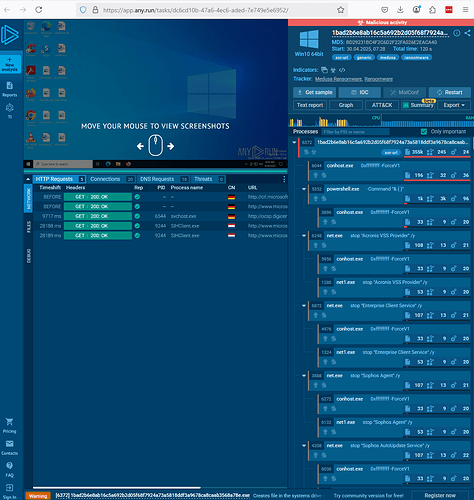The image size is (474, 500).
Task: Open the Text report
Action: [310, 105]
